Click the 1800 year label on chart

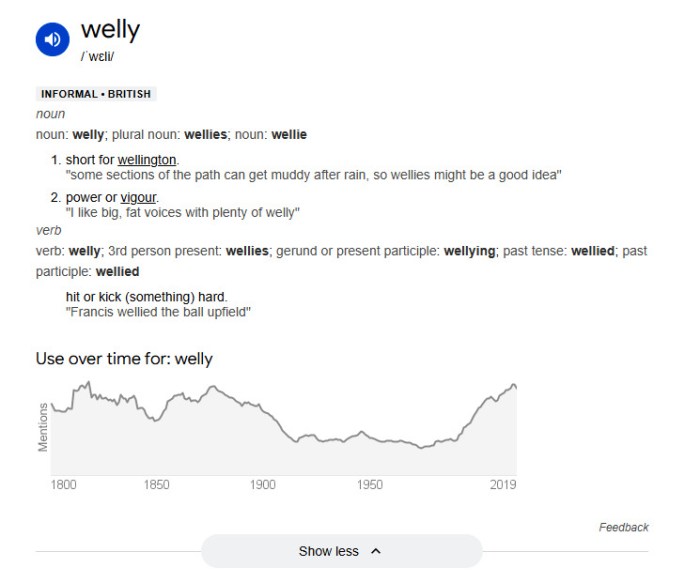pos(63,485)
